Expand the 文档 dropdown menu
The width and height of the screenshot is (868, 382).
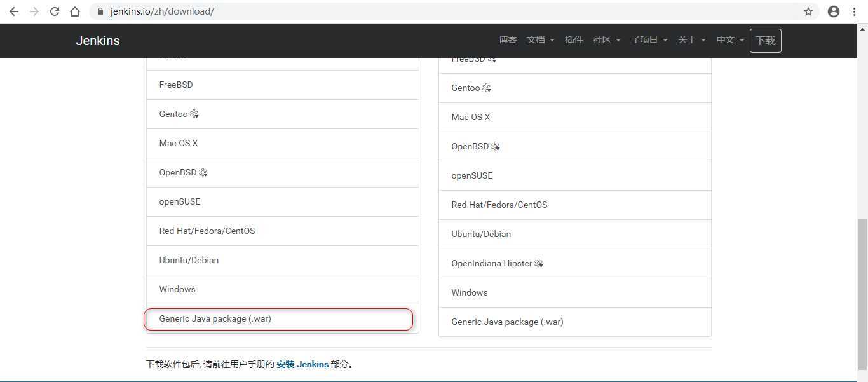pyautogui.click(x=541, y=39)
